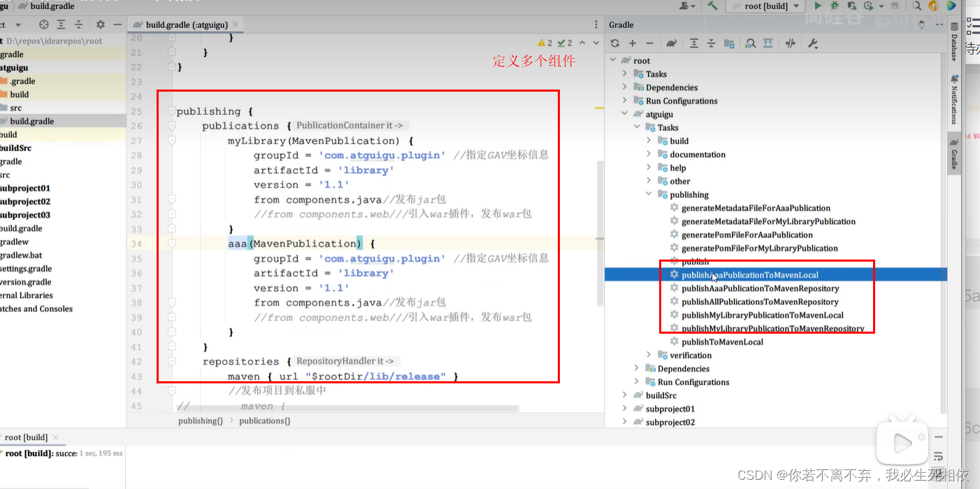Open Project panel gear options
Screen dimensions: 980x489
click(100, 24)
